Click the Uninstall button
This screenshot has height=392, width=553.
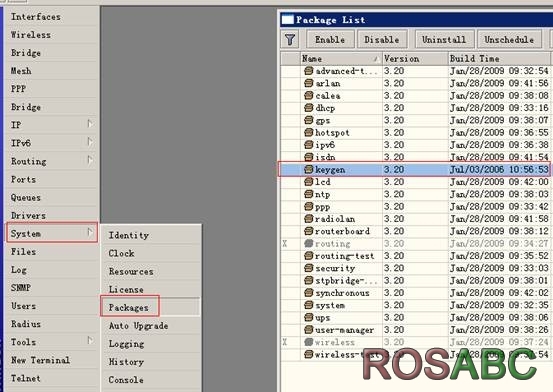pyautogui.click(x=444, y=39)
